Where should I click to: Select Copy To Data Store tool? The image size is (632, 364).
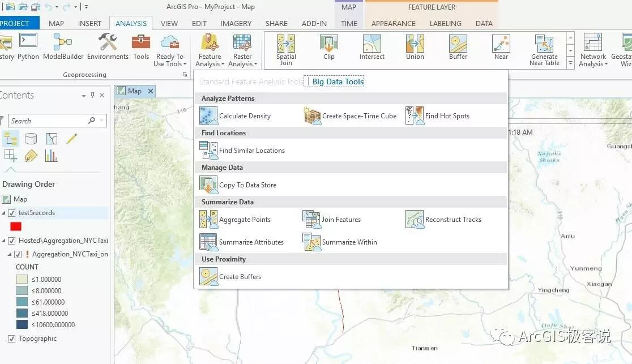pyautogui.click(x=238, y=185)
